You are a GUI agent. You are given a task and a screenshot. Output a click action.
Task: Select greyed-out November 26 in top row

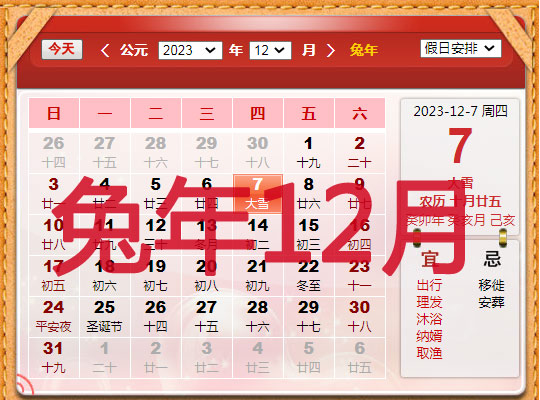click(54, 153)
